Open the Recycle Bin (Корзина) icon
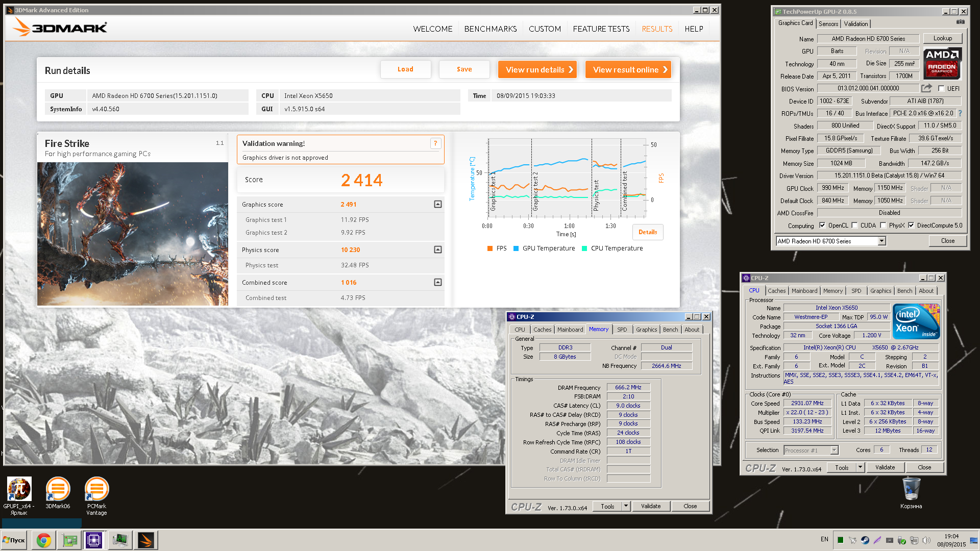Viewport: 980px width, 551px height. [911, 493]
